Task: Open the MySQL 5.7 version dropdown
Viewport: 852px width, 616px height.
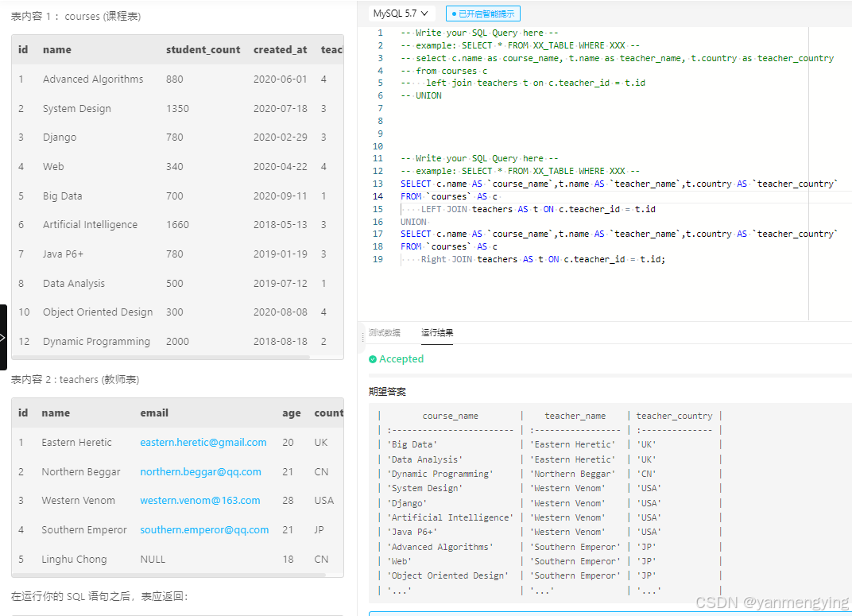Action: [401, 14]
